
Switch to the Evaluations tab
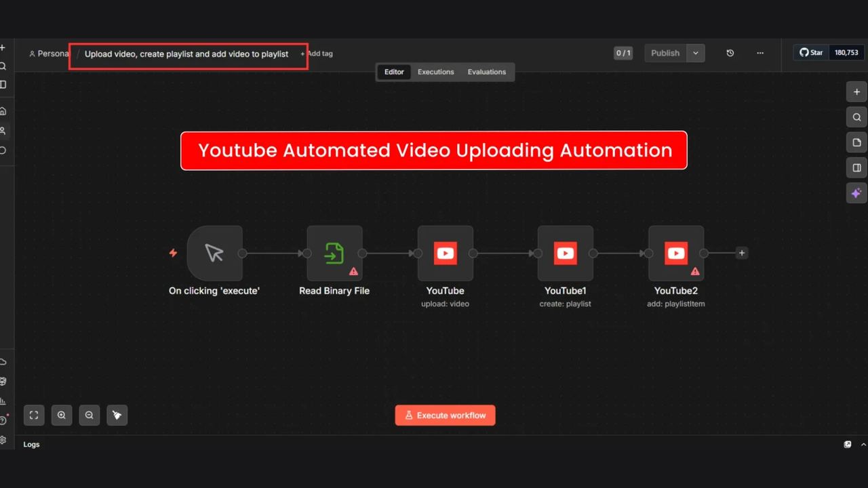487,72
